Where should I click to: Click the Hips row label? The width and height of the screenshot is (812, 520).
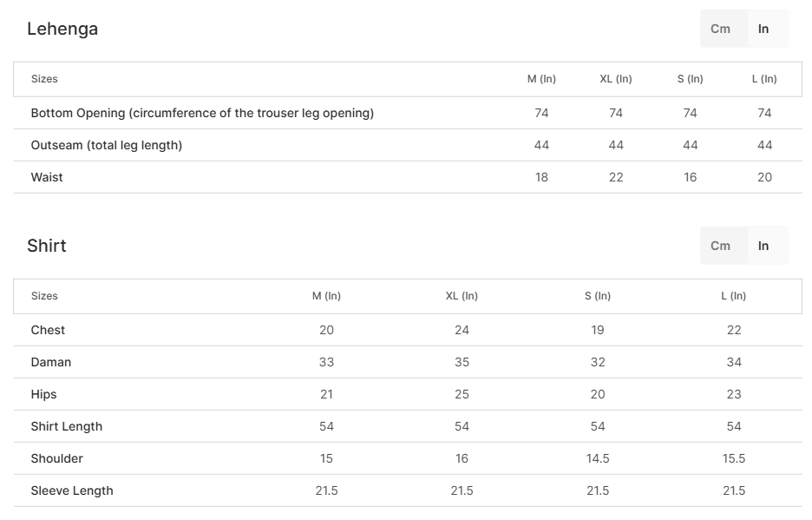[x=43, y=394]
